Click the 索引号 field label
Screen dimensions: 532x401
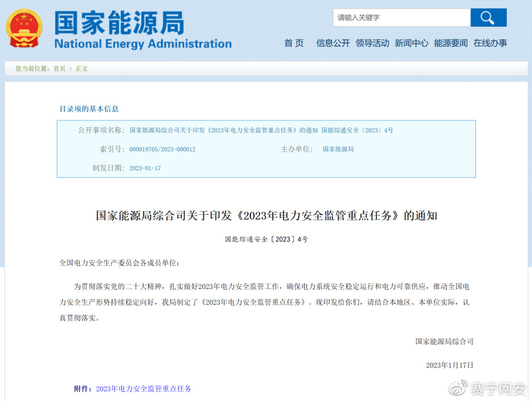click(x=112, y=149)
